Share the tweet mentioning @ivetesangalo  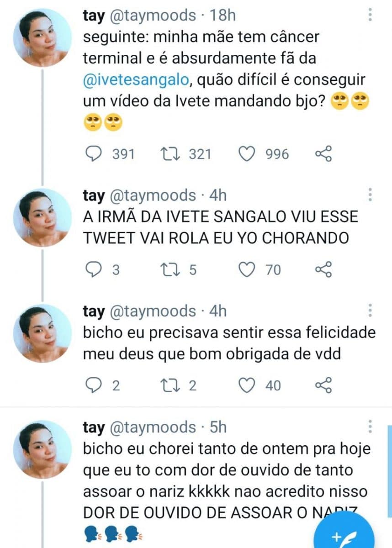click(323, 154)
